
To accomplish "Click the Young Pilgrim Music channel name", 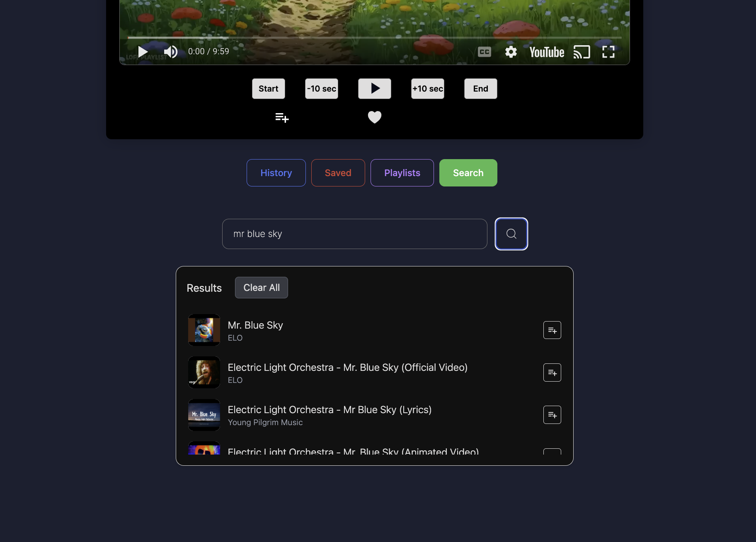I will (x=265, y=422).
